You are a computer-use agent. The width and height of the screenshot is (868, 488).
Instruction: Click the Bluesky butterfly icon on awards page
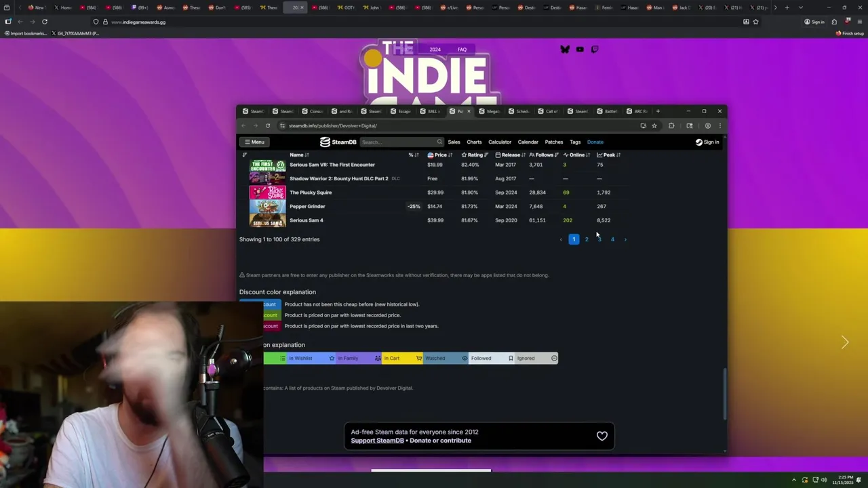pyautogui.click(x=565, y=49)
